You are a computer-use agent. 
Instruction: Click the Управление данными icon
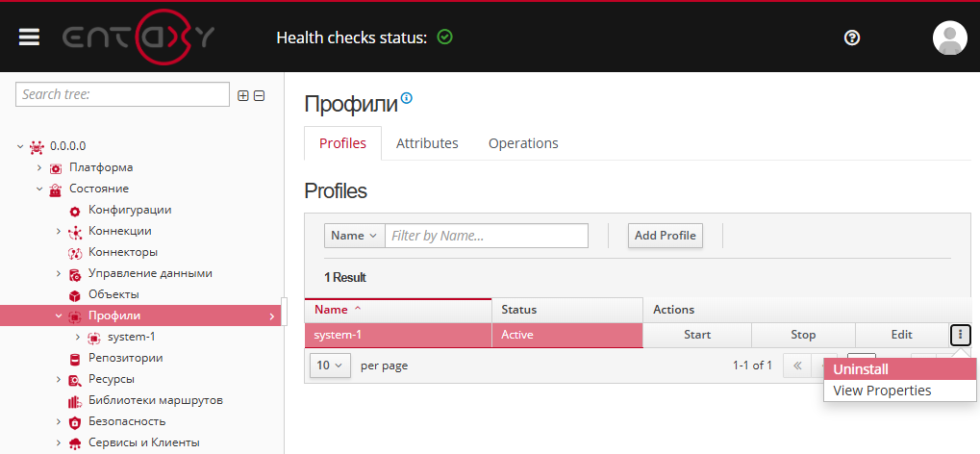(75, 274)
